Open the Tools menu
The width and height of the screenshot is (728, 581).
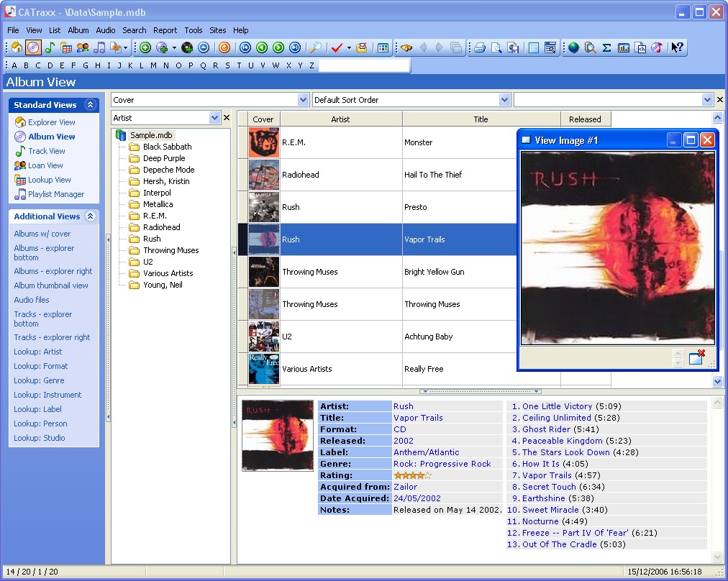click(x=193, y=30)
